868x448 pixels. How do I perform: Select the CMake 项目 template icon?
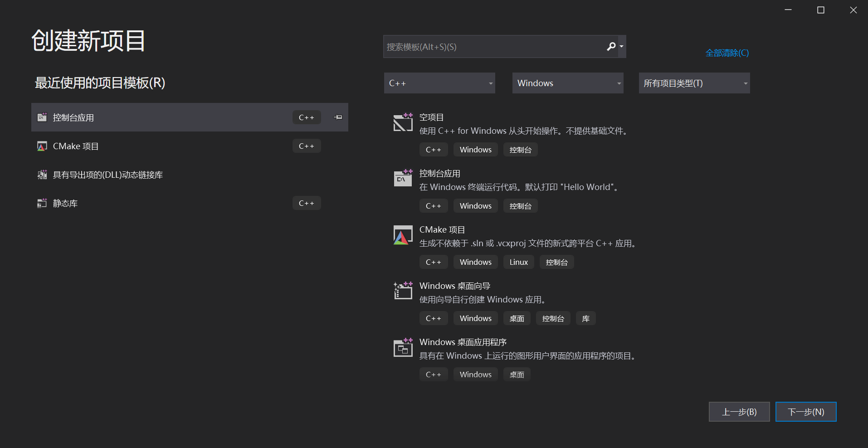[403, 235]
